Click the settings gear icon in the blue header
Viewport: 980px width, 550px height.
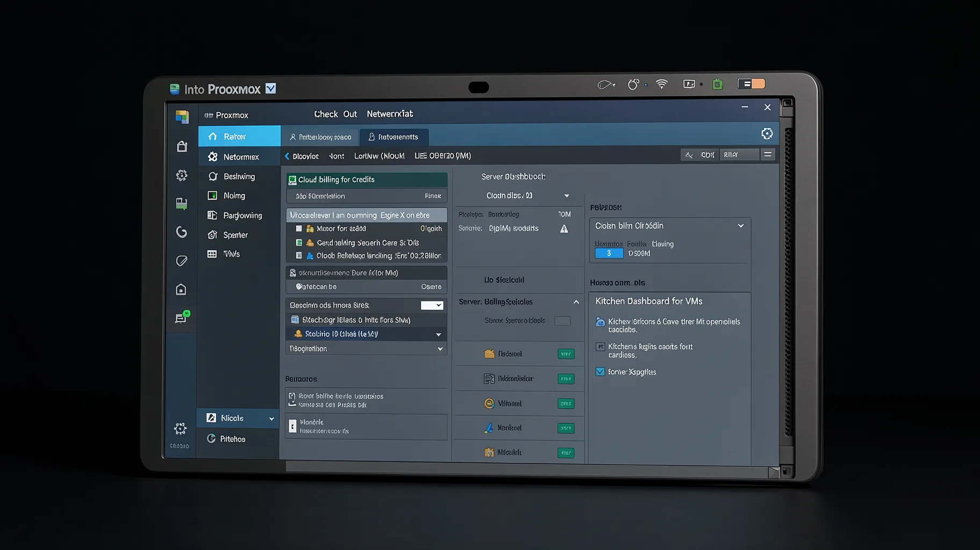pos(767,134)
